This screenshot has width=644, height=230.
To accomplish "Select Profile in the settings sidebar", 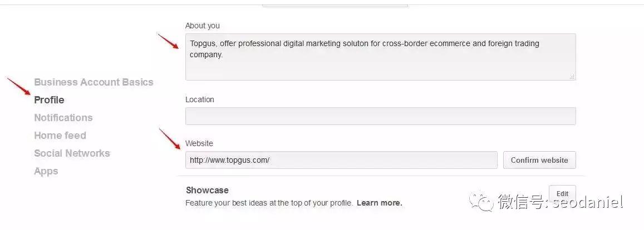I will [x=50, y=100].
